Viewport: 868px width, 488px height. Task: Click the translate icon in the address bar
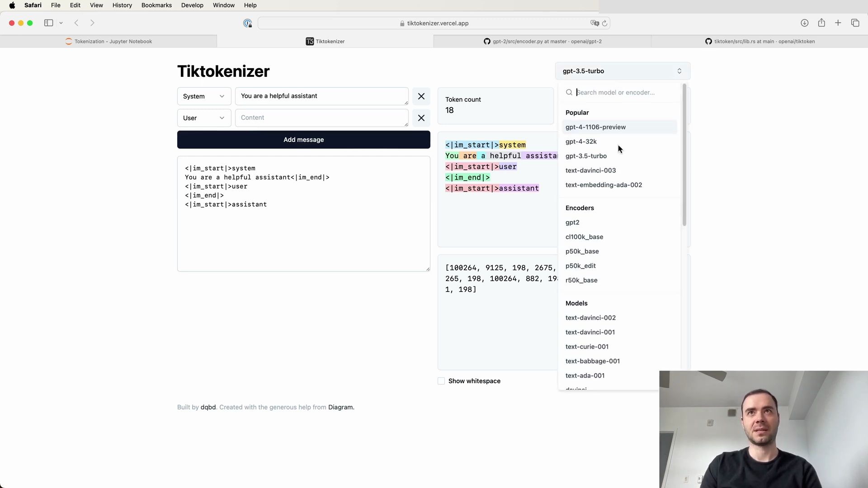point(594,23)
